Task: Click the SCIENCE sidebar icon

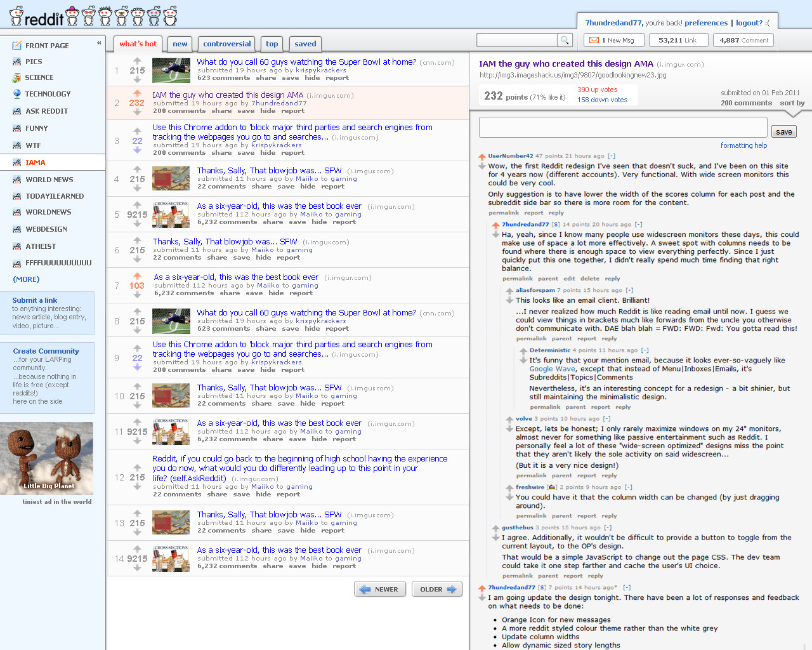Action: pyautogui.click(x=16, y=77)
